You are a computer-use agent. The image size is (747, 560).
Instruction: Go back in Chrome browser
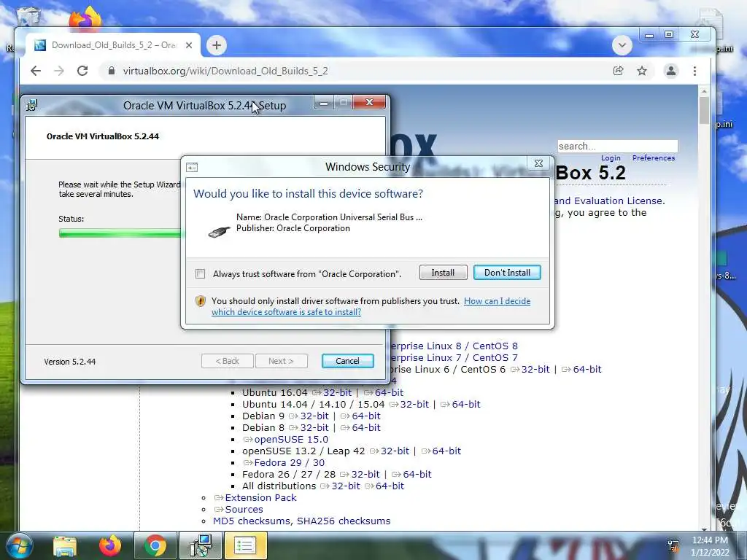click(x=35, y=71)
